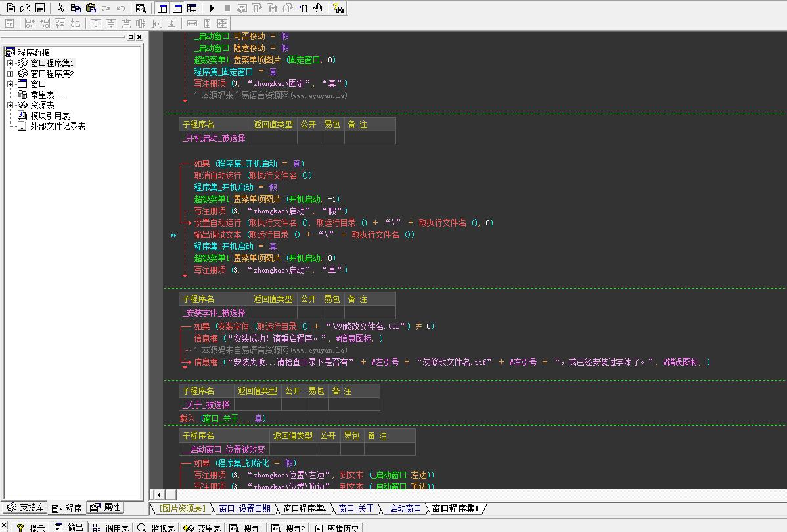
Task: Close the bottom status panel with X
Action: [x=3, y=525]
